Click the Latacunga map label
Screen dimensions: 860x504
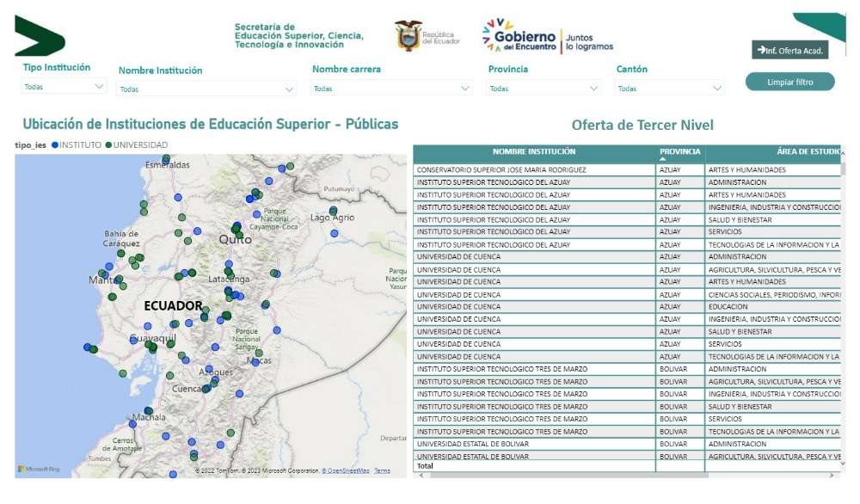click(229, 280)
